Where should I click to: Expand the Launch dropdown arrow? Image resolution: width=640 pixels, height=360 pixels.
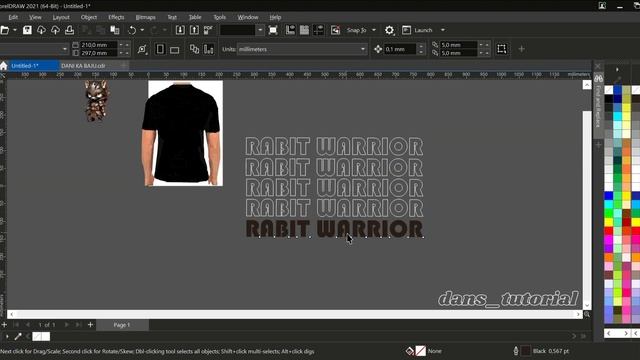pos(443,30)
